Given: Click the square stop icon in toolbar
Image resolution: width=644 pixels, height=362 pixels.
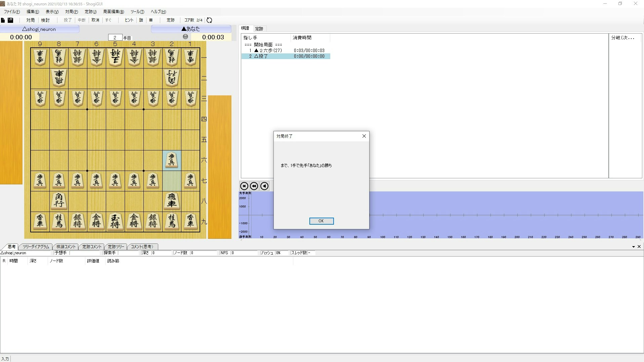Looking at the screenshot, I should click(x=151, y=20).
